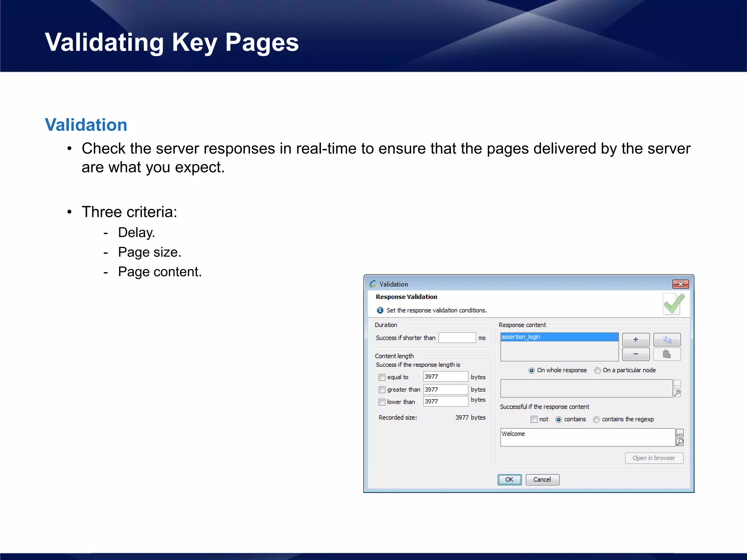The height and width of the screenshot is (560, 747).
Task: Click the '3977 bytes' recorded size value
Action: pos(471,417)
